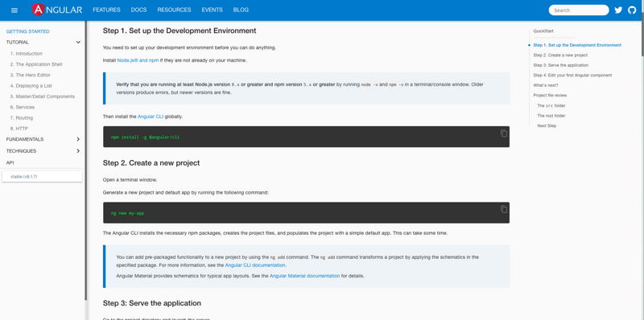Jump to Step 4: Edit your first component
This screenshot has width=644, height=320.
[x=572, y=76]
